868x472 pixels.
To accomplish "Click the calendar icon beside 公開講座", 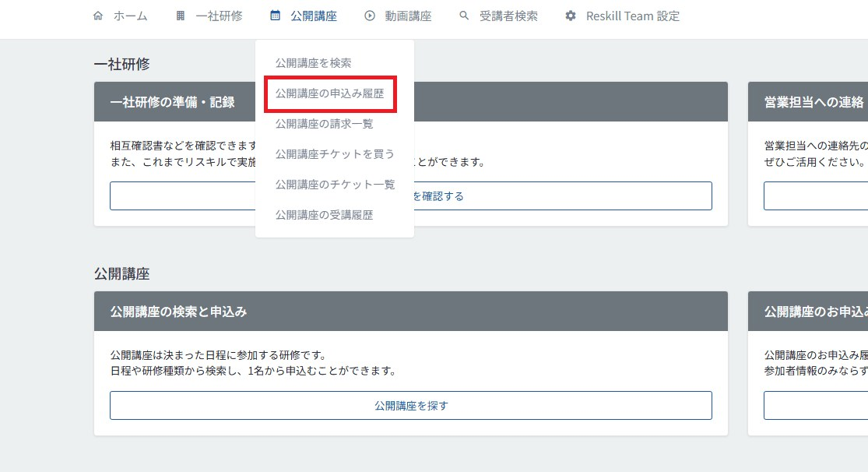I will tap(275, 15).
